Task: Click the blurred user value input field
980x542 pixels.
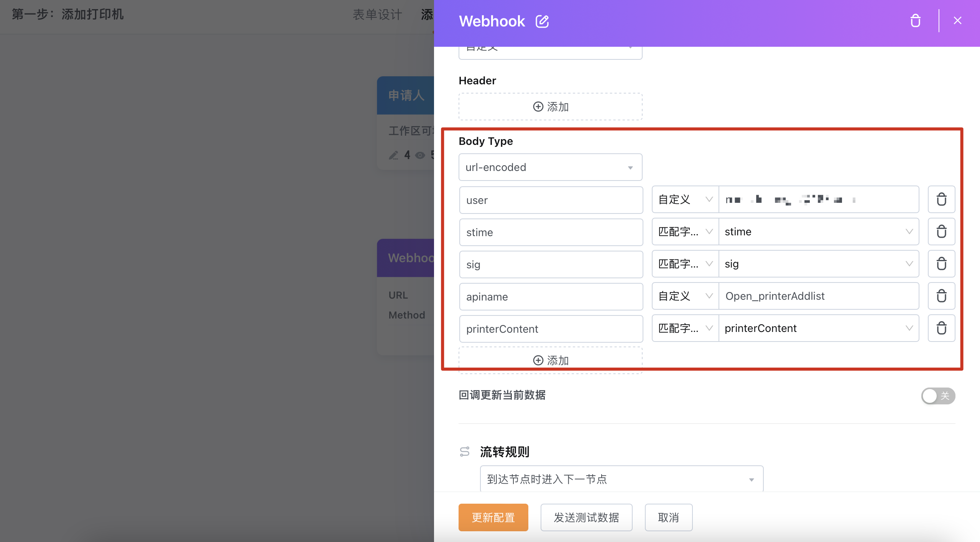Action: 819,199
